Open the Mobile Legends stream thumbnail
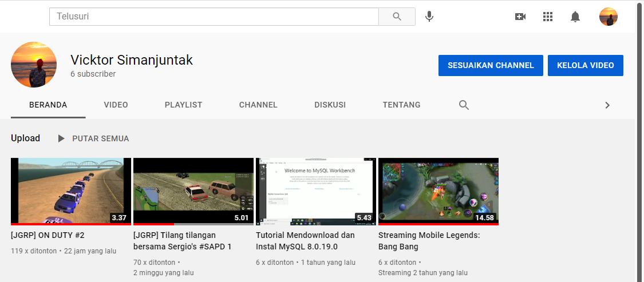The width and height of the screenshot is (644, 282). (438, 192)
